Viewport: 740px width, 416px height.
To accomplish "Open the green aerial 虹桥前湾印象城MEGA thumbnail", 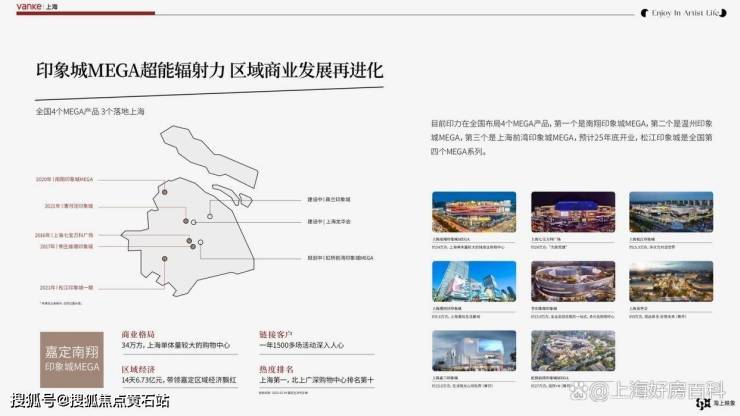I will 573,350.
